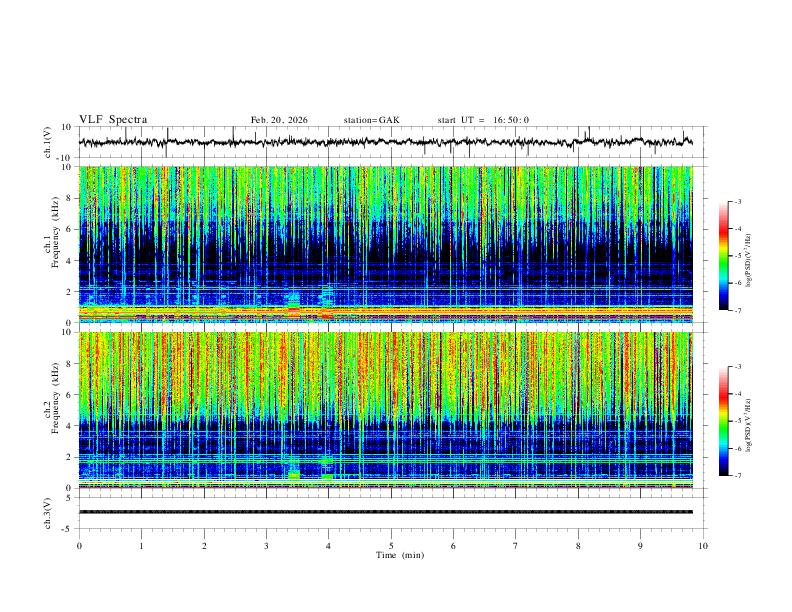Click the "-7" tick on ch.2 color bar
Image resolution: width=792 pixels, height=612 pixels.
[737, 475]
